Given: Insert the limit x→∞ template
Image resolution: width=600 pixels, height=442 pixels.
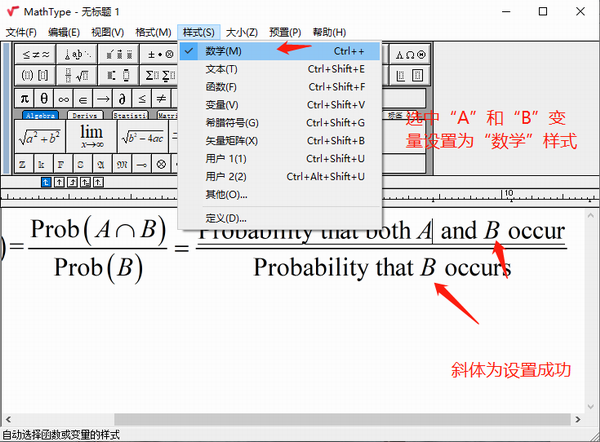Looking at the screenshot, I should tap(91, 137).
